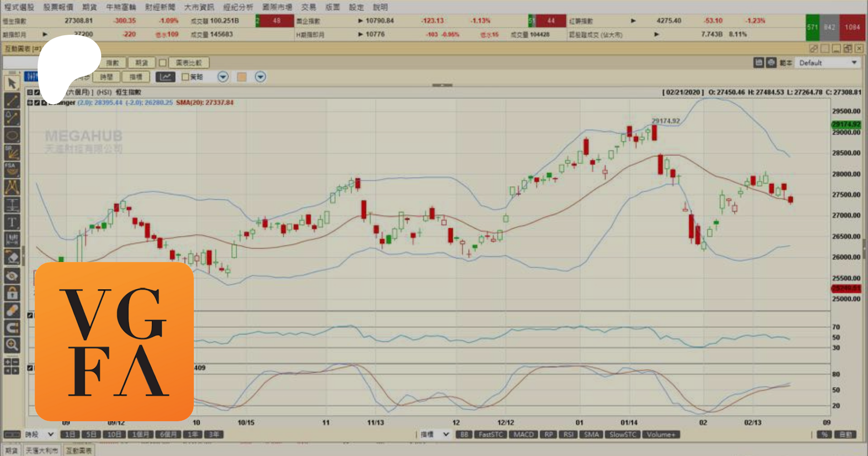
Task: Select the trend line drawing tool
Action: (x=12, y=101)
